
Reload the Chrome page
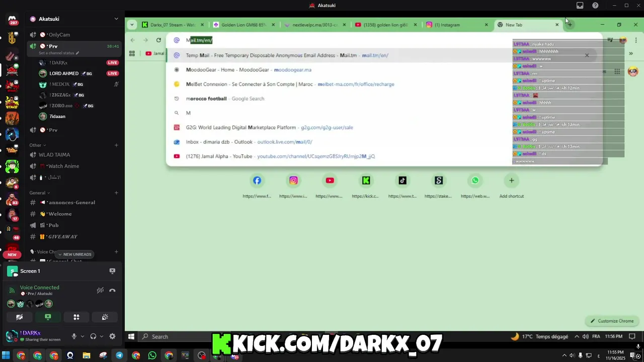158,40
